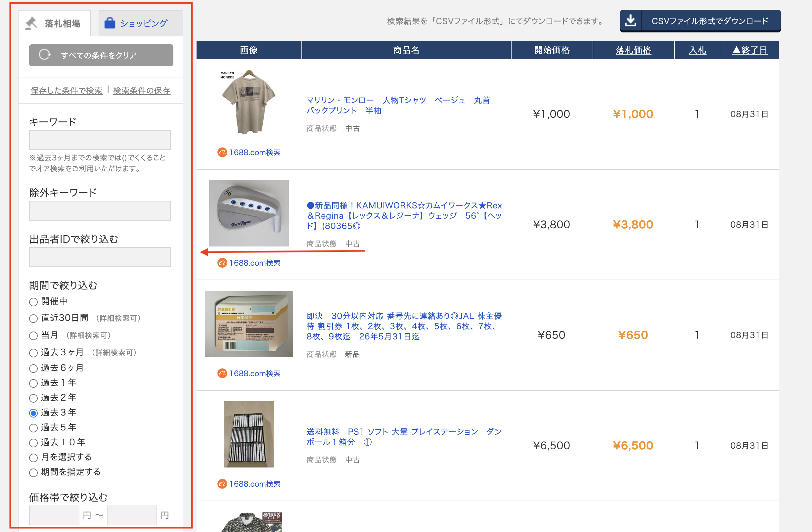Click the shopping bag icon
This screenshot has width=812, height=532.
tap(110, 23)
